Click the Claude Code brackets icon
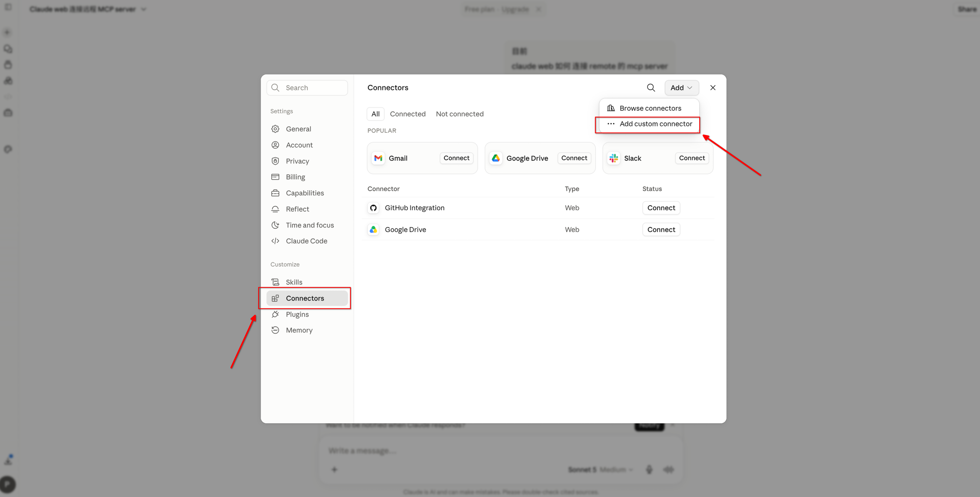The height and width of the screenshot is (497, 980). (x=275, y=241)
